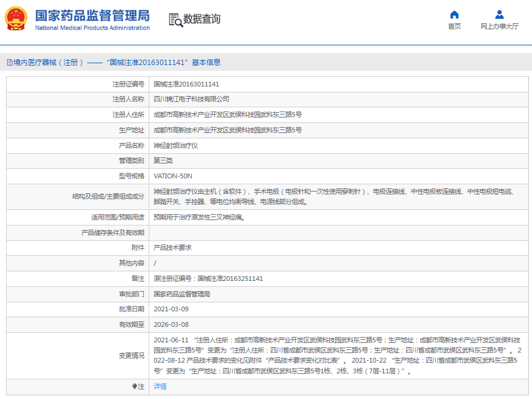Click the 国家药品监督管理局 site title

pyautogui.click(x=92, y=15)
